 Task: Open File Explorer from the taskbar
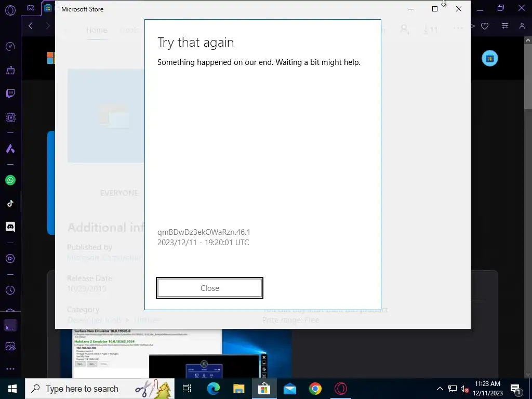tap(238, 389)
